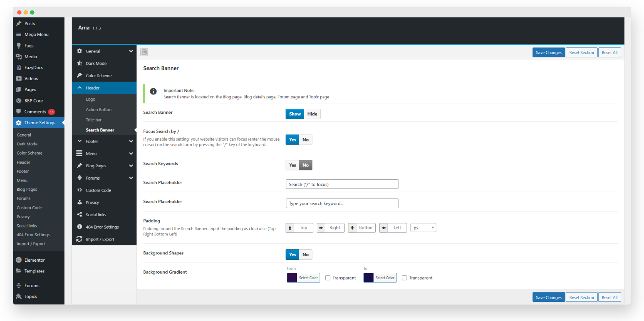
Task: Click the bottom Reset All button
Action: click(x=610, y=298)
